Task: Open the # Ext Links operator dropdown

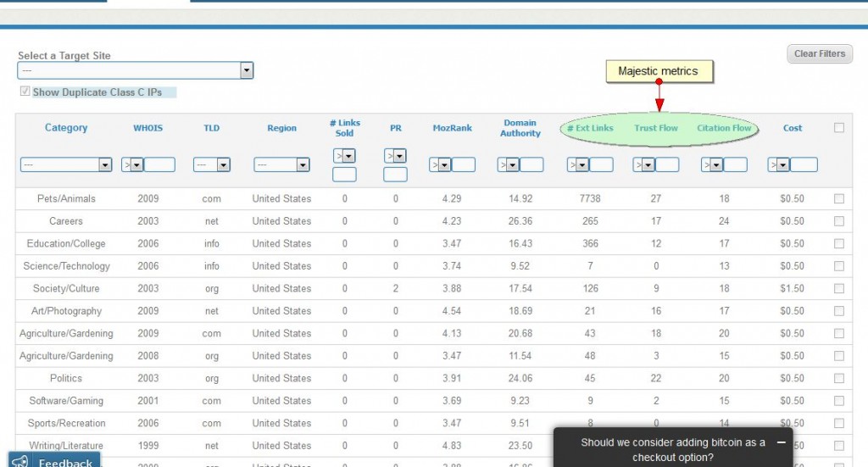Action: point(578,164)
